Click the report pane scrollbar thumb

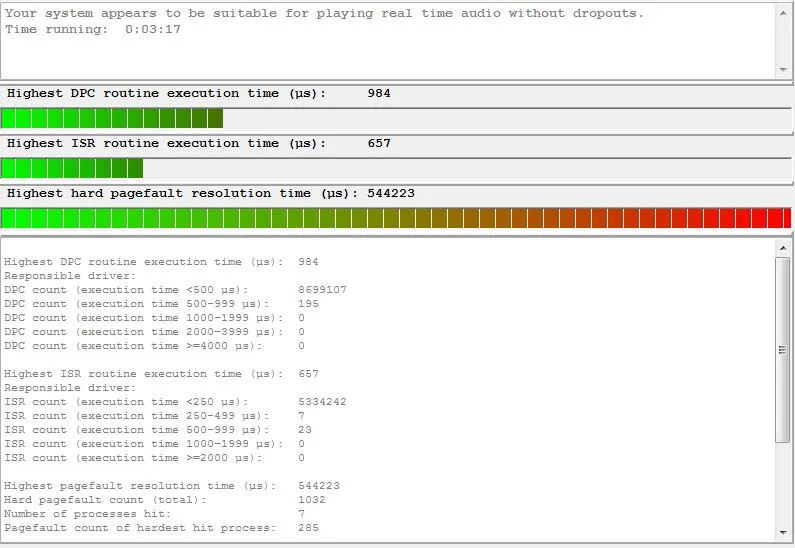click(783, 350)
